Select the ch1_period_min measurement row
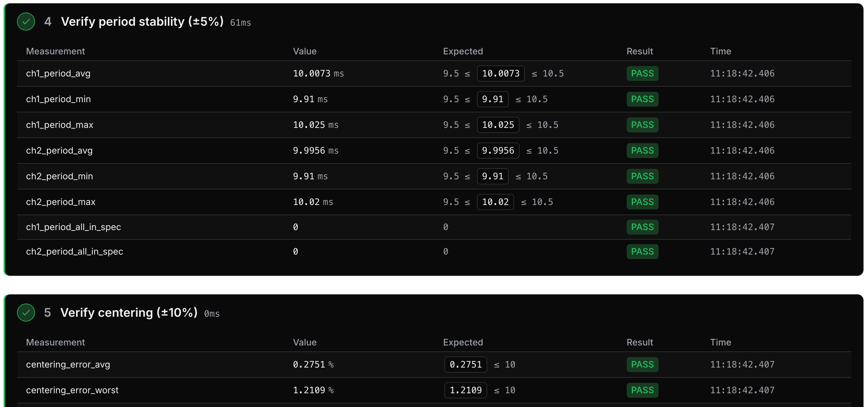 point(434,99)
